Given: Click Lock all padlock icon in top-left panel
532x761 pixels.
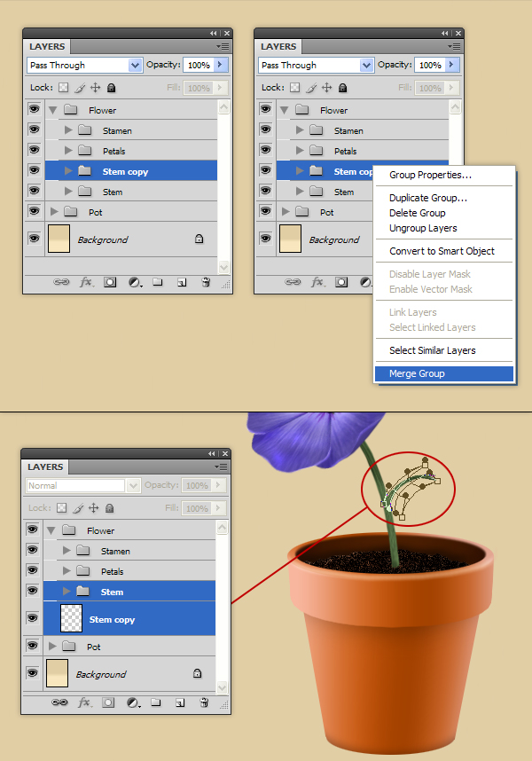Looking at the screenshot, I should click(111, 88).
